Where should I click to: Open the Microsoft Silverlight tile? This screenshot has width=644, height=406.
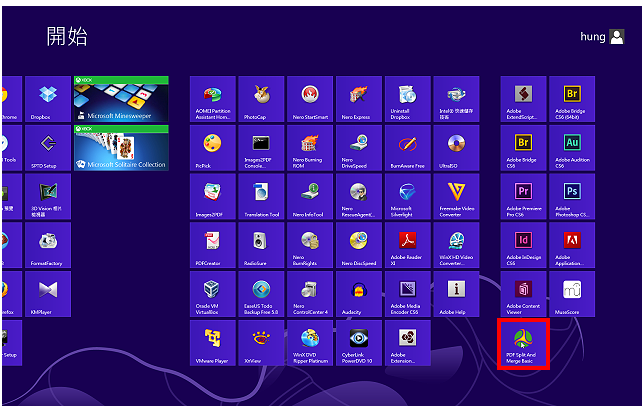pos(408,197)
